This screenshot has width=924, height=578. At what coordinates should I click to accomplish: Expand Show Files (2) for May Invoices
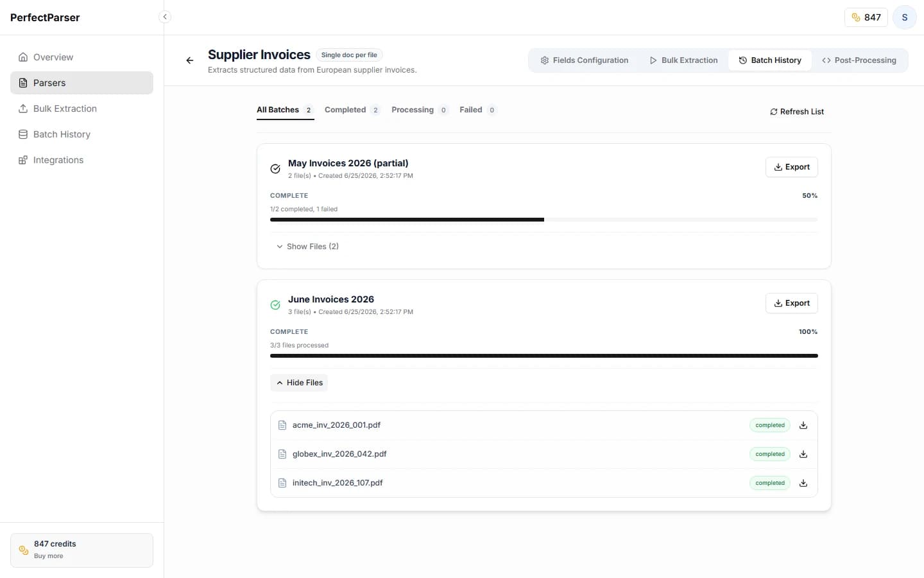[307, 247]
